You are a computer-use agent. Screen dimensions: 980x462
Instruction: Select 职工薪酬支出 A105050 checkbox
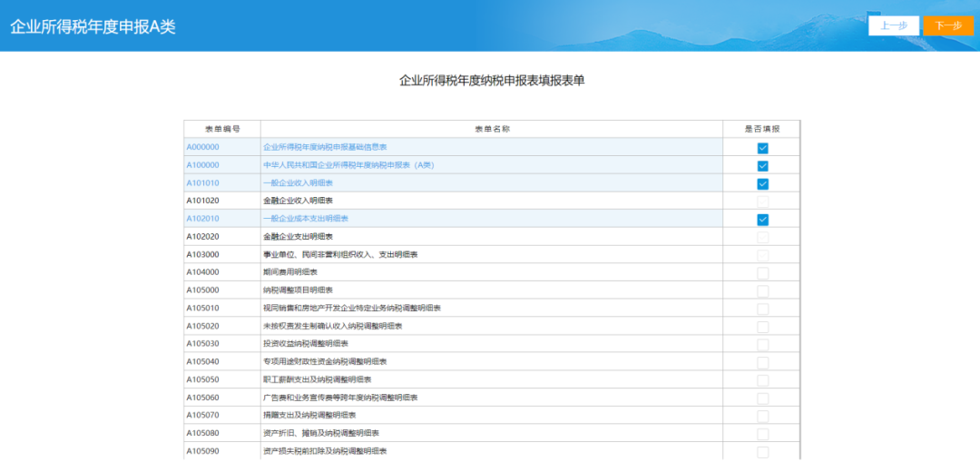coord(762,380)
